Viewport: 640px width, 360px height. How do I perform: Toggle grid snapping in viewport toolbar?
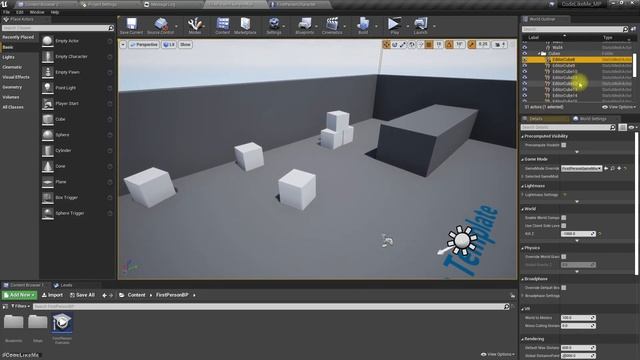pyautogui.click(x=429, y=44)
